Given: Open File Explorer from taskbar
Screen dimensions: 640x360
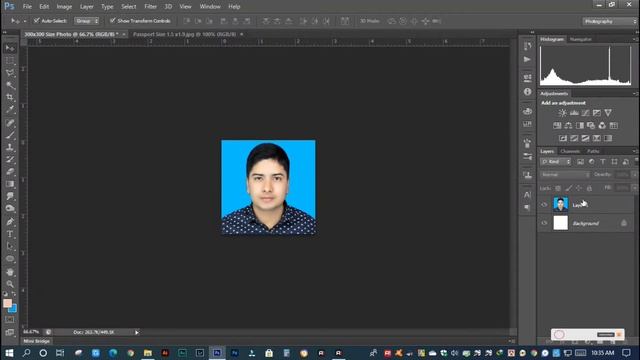Looking at the screenshot, I should 148,353.
